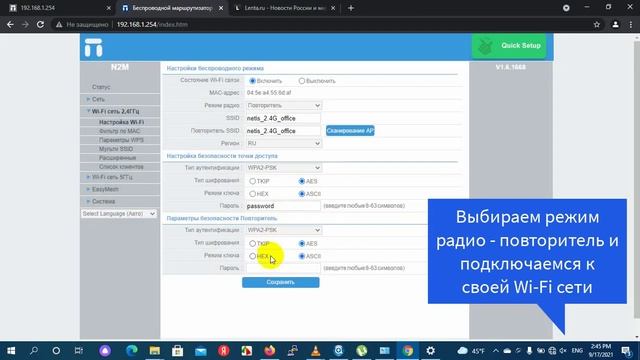This screenshot has width=640, height=360.
Task: Open the Регион dropdown
Action: point(284,143)
